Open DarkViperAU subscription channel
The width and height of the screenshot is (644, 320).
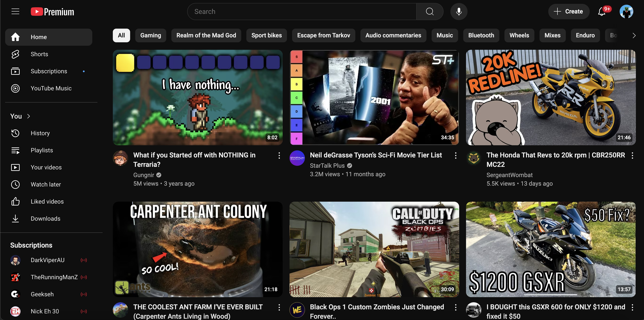pos(49,260)
